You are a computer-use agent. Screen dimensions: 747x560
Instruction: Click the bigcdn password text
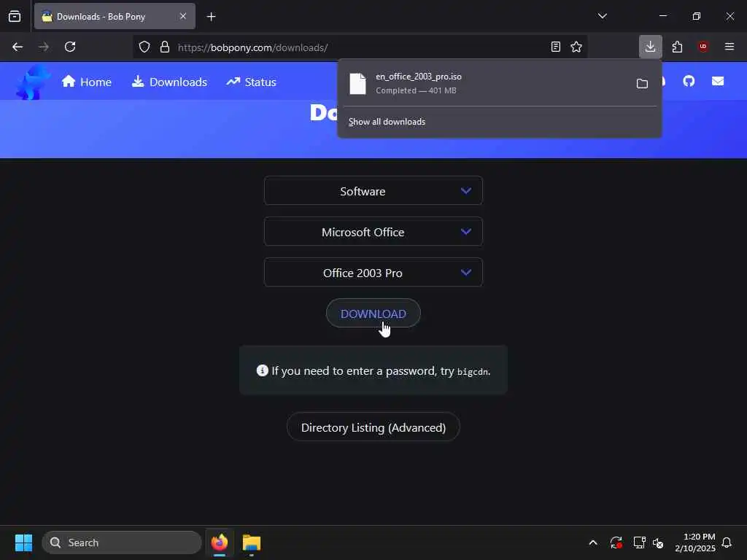[x=473, y=371]
